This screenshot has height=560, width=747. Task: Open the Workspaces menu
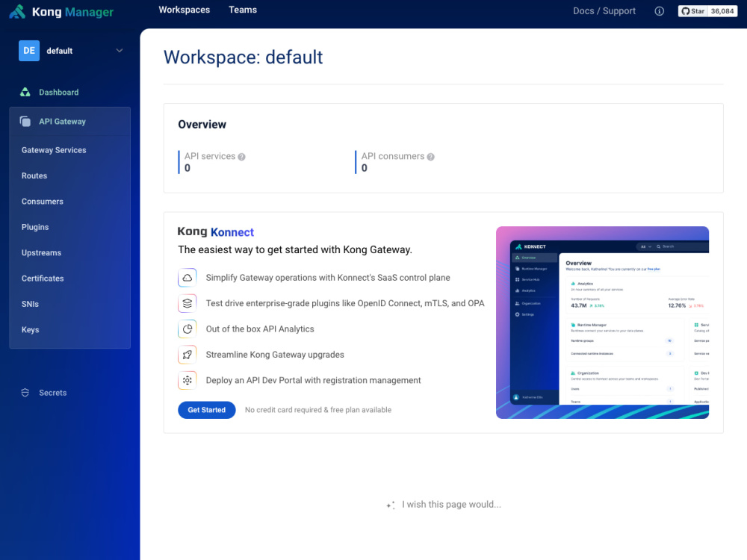click(184, 10)
